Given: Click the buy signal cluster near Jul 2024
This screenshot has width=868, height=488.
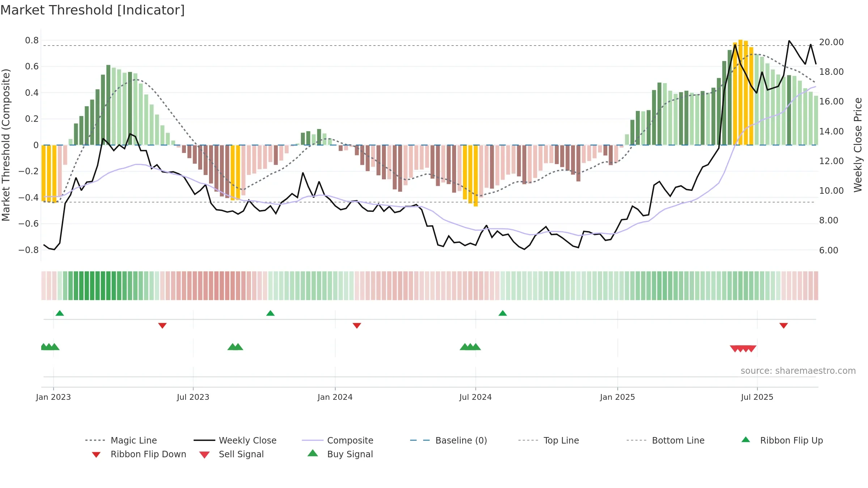Looking at the screenshot, I should [x=470, y=347].
